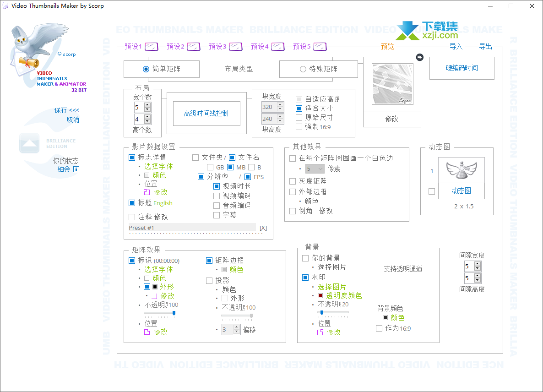Click the corner shape icon under 标识 外形
The height and width of the screenshot is (392, 543).
[154, 296]
